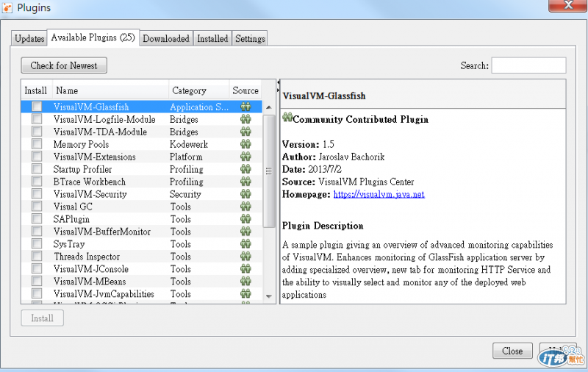
Task: Close the Plugins window with X
Action: (567, 5)
